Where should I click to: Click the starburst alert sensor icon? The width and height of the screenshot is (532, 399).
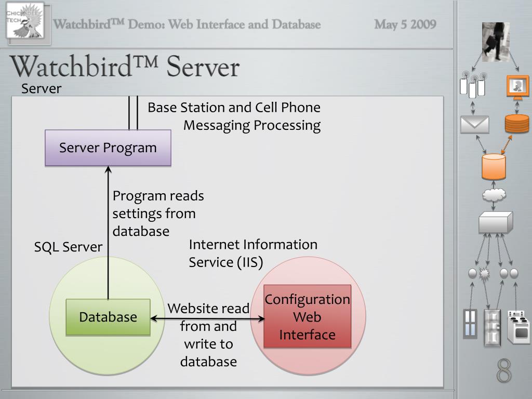coord(485,273)
